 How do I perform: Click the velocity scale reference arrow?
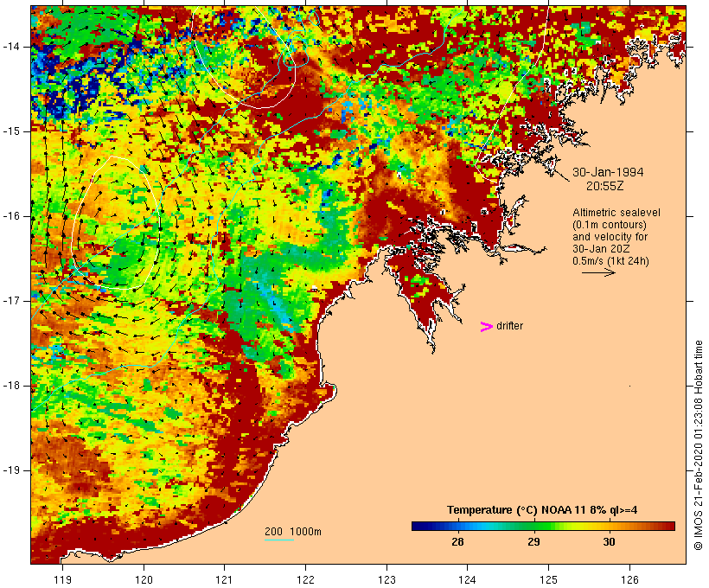[598, 272]
